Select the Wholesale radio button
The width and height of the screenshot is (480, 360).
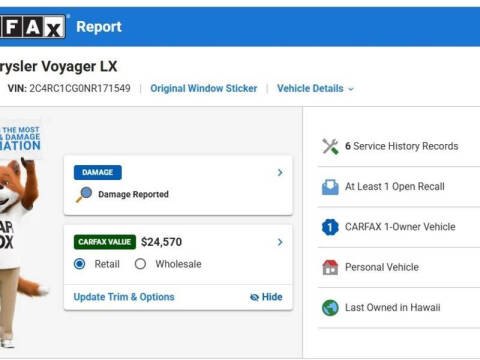point(140,264)
